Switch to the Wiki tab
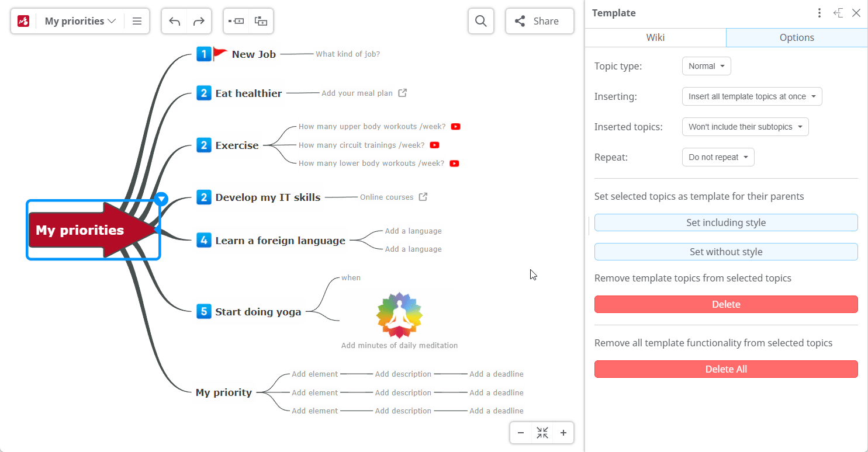 [655, 37]
